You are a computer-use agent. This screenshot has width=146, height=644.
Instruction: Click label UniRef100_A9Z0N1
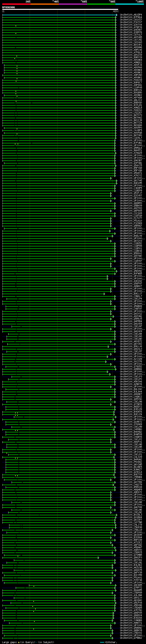coord(131,316)
